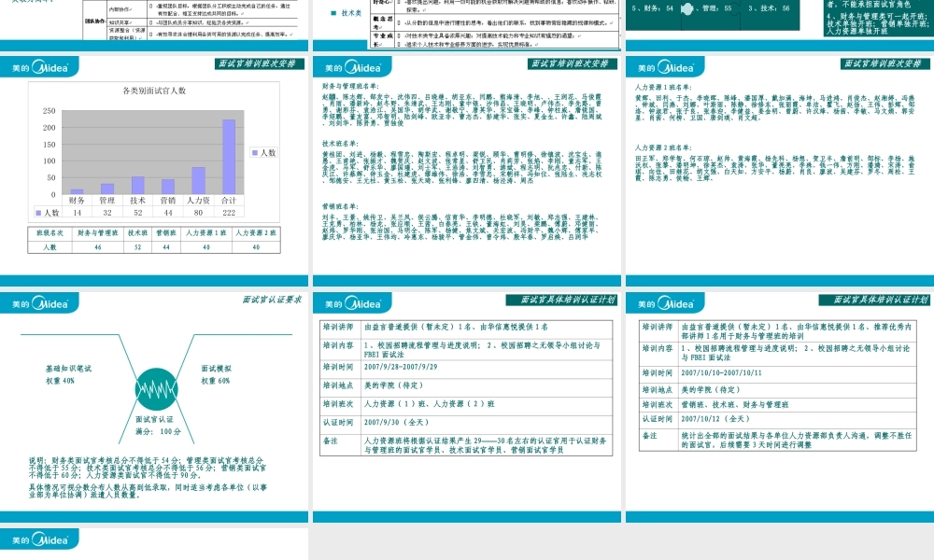The image size is (934, 560).
Task: Click the Midea logo on the 财务与管理班名单 slide
Action: [352, 67]
